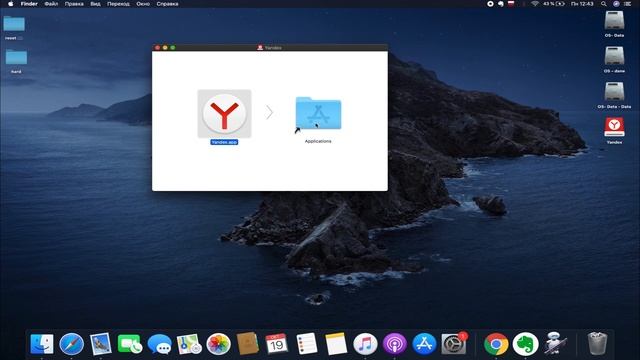Click the Applications folder shortcut in the Yandex window
The image size is (640, 360).
pyautogui.click(x=318, y=114)
